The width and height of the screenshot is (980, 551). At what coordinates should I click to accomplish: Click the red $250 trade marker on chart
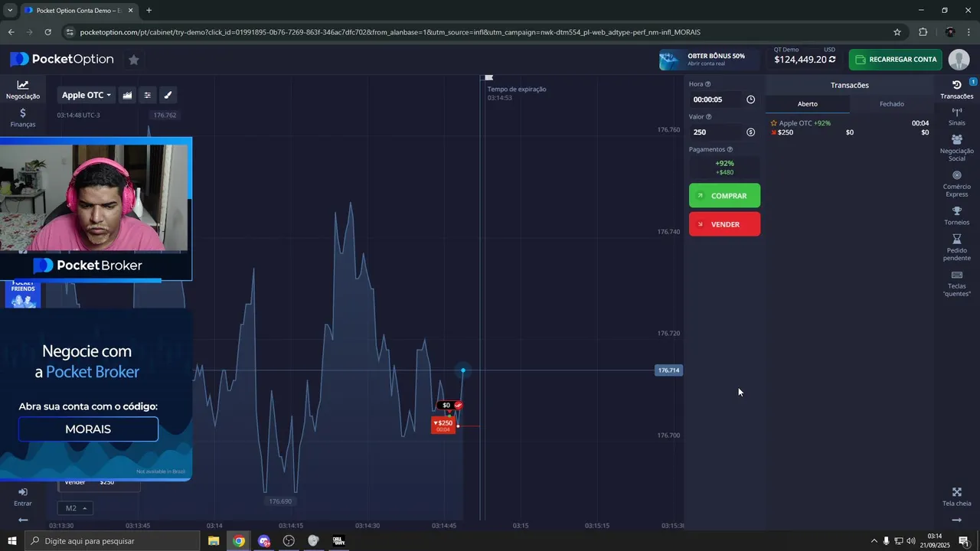click(x=443, y=425)
